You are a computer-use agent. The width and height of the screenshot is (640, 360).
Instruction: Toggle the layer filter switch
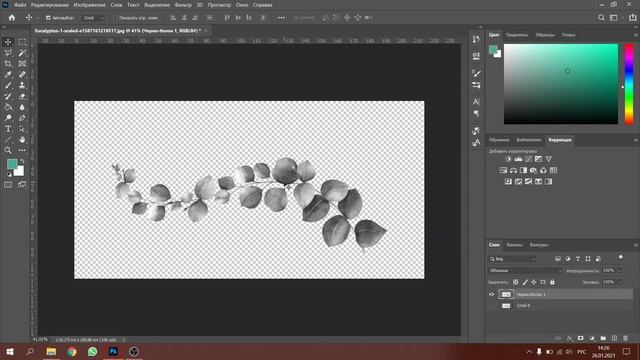[620, 257]
